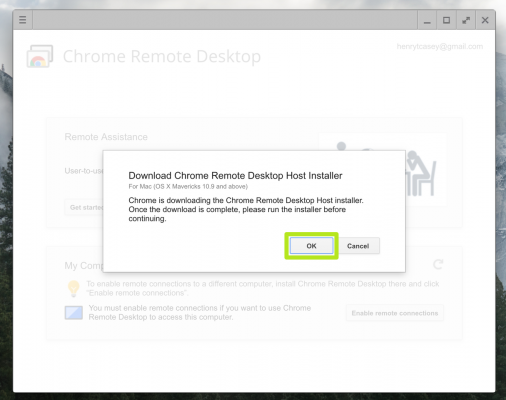The height and width of the screenshot is (400, 506).
Task: Click the Remote Assistance heading
Action: pyautogui.click(x=106, y=137)
